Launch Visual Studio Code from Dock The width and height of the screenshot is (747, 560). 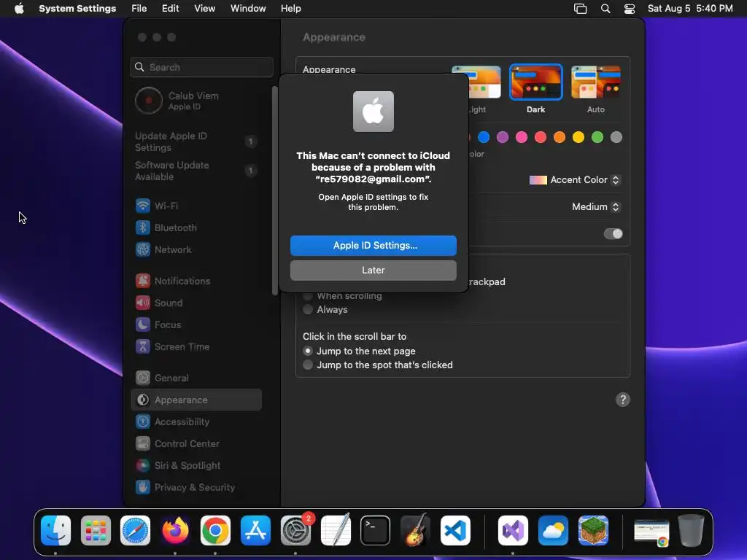(x=455, y=530)
